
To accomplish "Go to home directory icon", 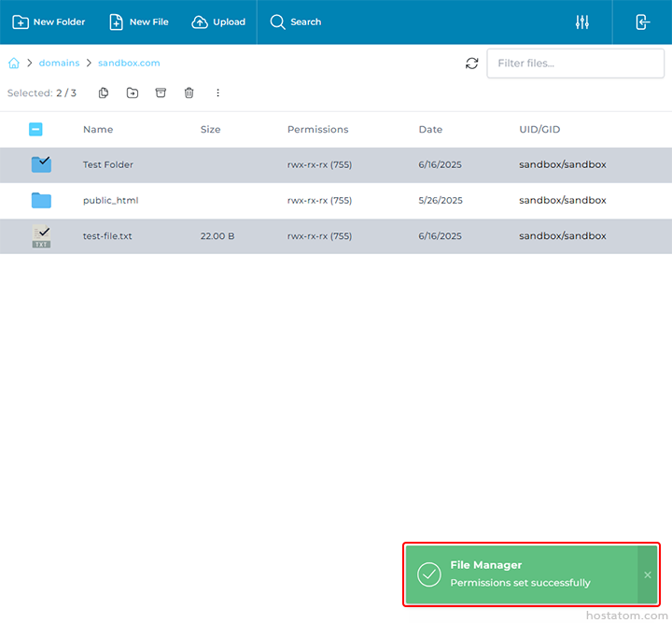I will pos(14,64).
